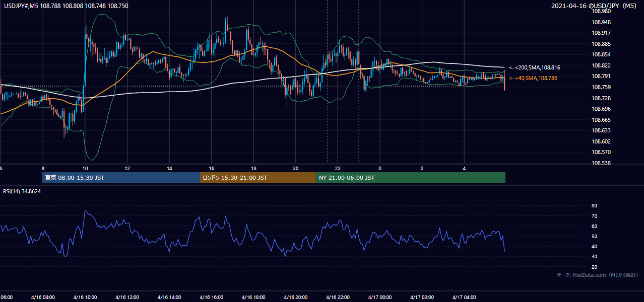Click hour label 12 on price chart time axis
Image resolution: width=644 pixels, height=302 pixels.
tap(127, 168)
